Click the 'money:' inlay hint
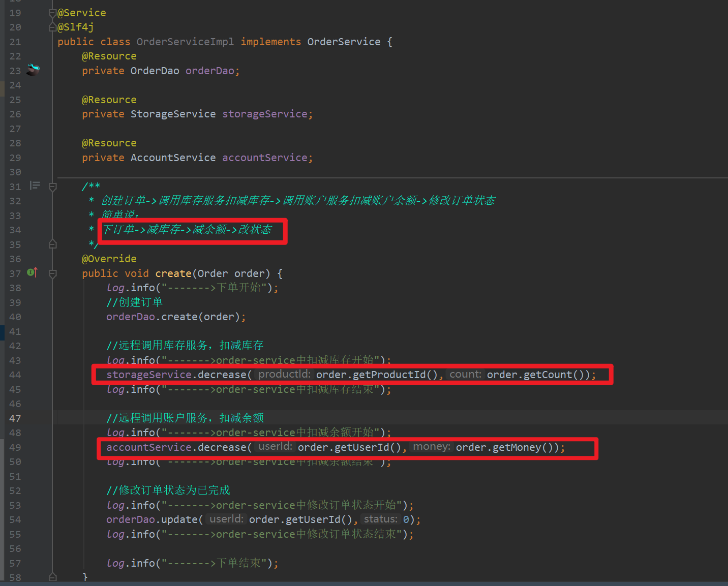This screenshot has width=728, height=586. click(x=432, y=447)
